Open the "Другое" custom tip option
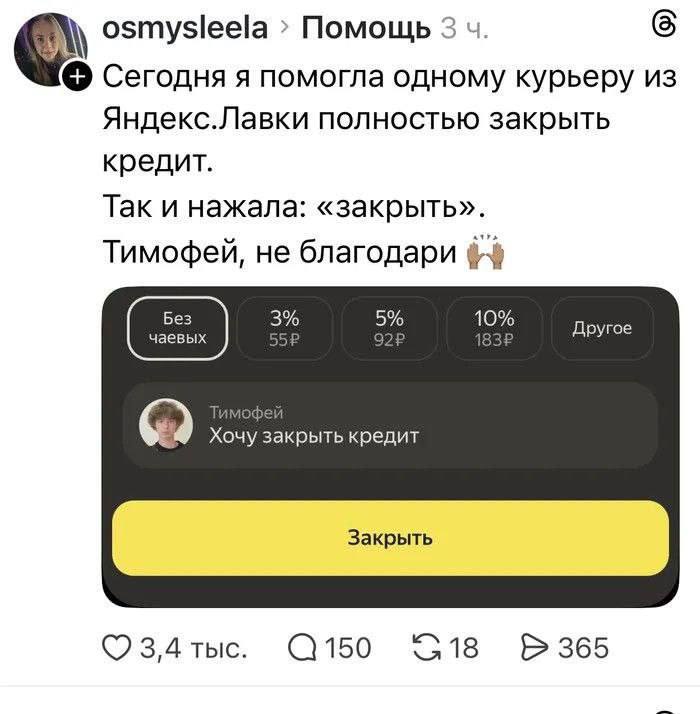 (601, 328)
